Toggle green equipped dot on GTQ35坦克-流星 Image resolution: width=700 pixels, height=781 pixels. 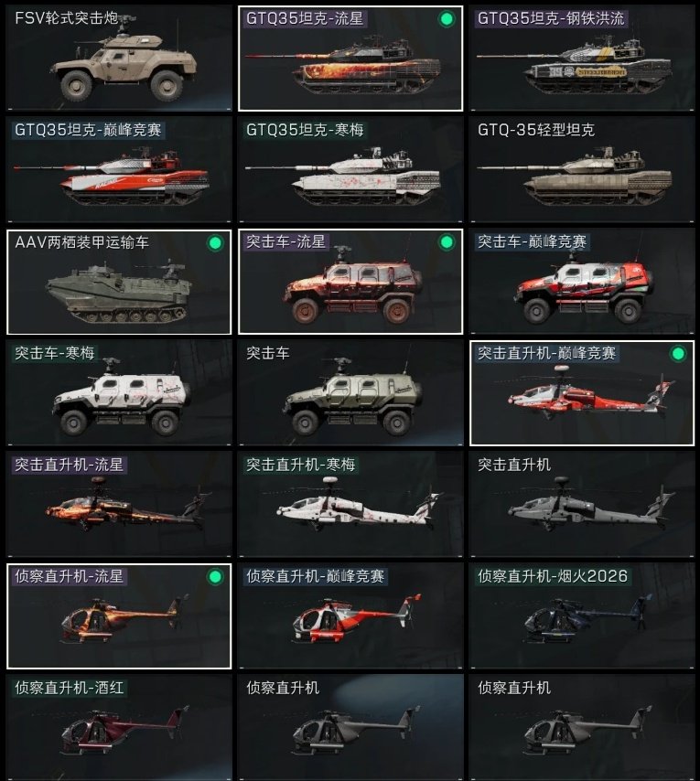click(x=447, y=19)
